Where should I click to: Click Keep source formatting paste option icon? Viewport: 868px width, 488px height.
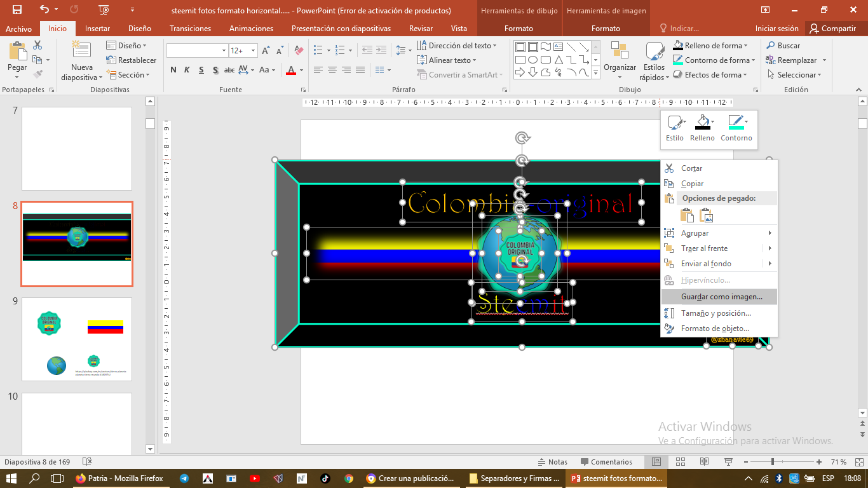pos(688,216)
